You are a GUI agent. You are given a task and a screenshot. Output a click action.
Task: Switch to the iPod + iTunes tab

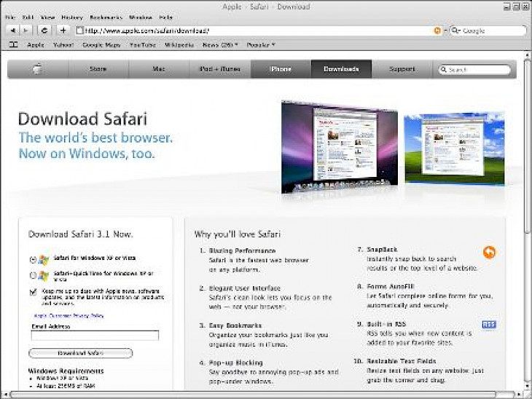tap(220, 69)
